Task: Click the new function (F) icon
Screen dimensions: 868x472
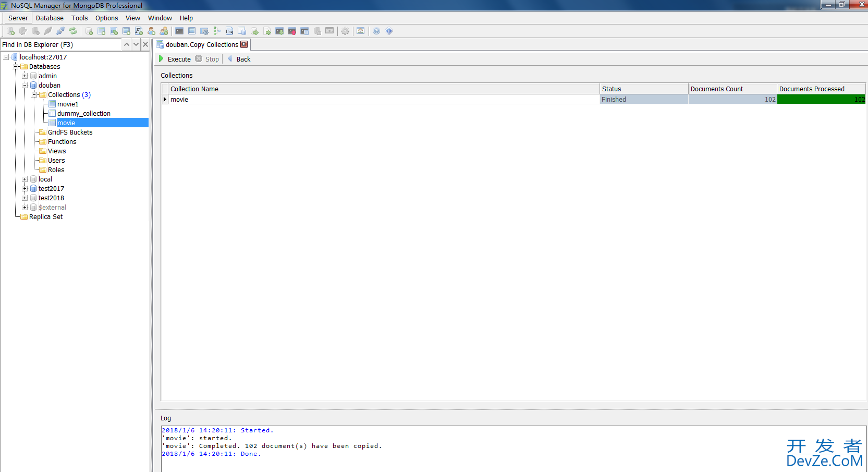Action: (x=139, y=31)
